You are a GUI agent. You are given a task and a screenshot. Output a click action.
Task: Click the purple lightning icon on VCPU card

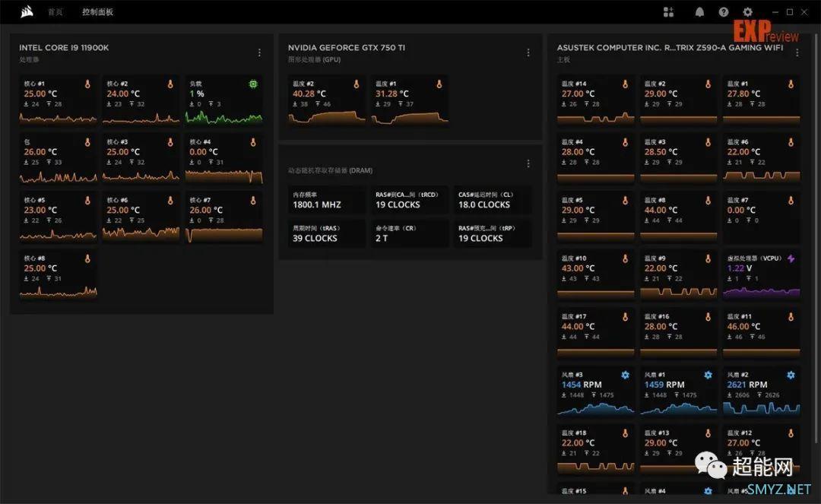[791, 258]
